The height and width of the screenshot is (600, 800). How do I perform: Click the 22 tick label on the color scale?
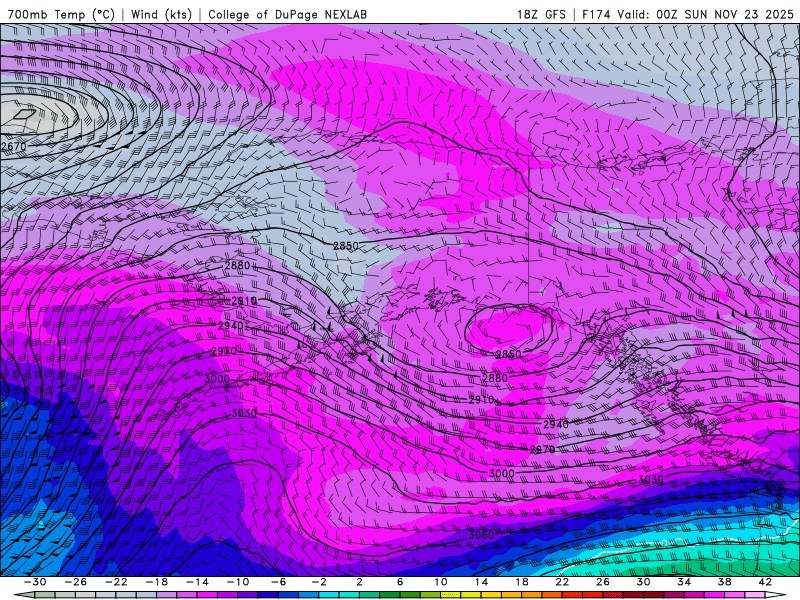click(562, 582)
